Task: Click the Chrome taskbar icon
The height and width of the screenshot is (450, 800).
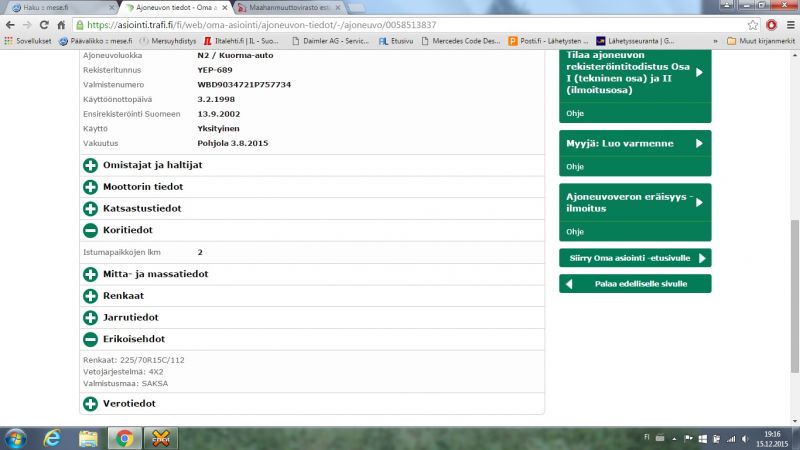Action: tap(124, 439)
